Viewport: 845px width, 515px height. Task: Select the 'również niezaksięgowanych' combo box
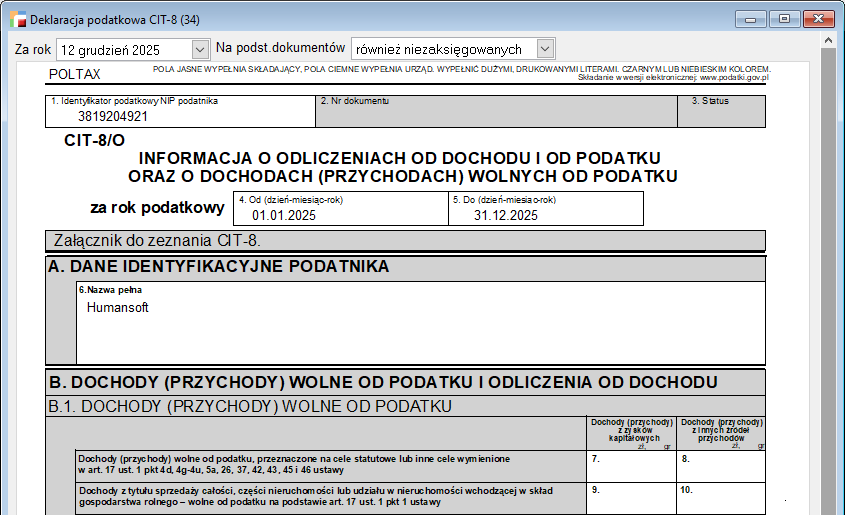tap(443, 49)
